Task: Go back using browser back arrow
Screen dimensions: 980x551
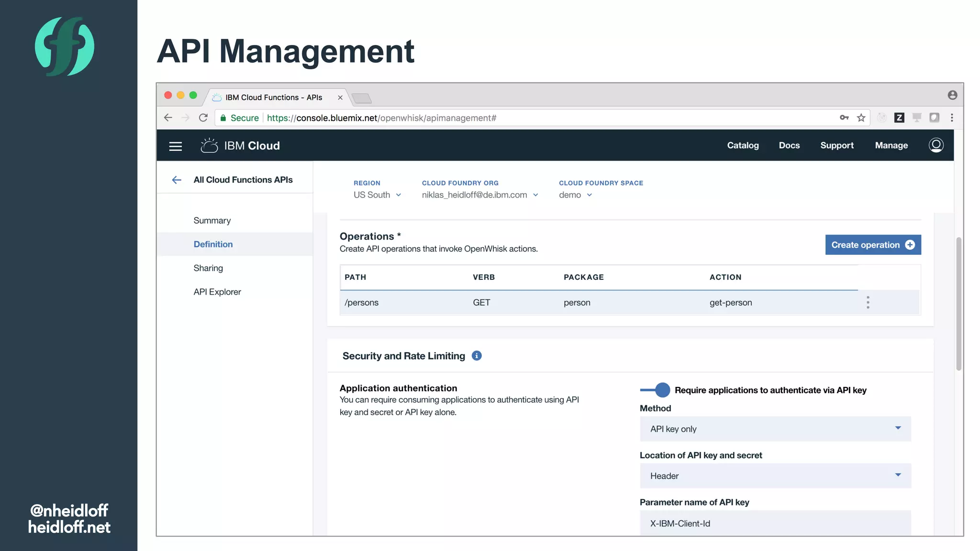Action: 168,118
